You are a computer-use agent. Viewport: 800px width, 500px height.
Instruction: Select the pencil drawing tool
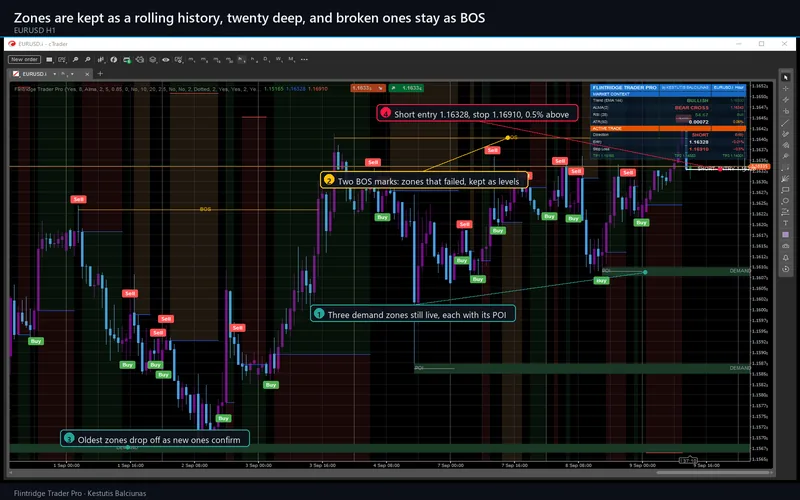(x=786, y=134)
